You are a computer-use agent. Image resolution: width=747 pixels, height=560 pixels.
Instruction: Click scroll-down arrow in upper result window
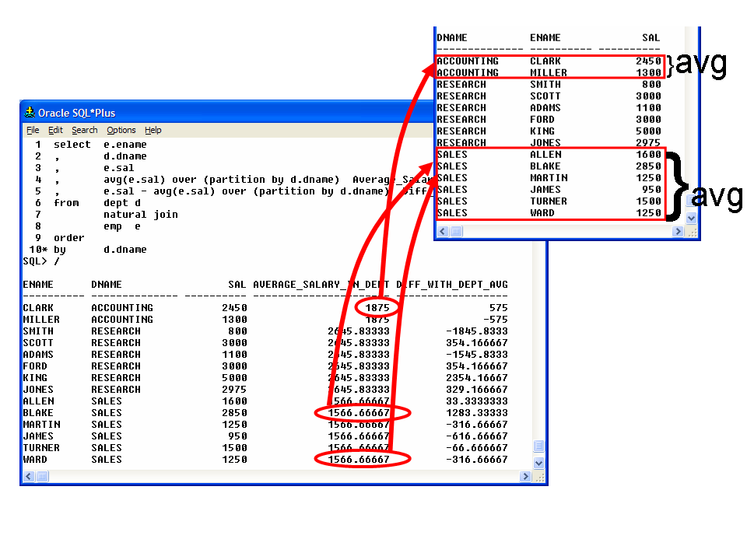click(690, 219)
